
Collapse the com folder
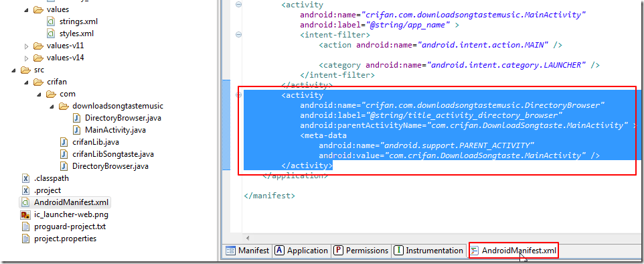(x=39, y=94)
